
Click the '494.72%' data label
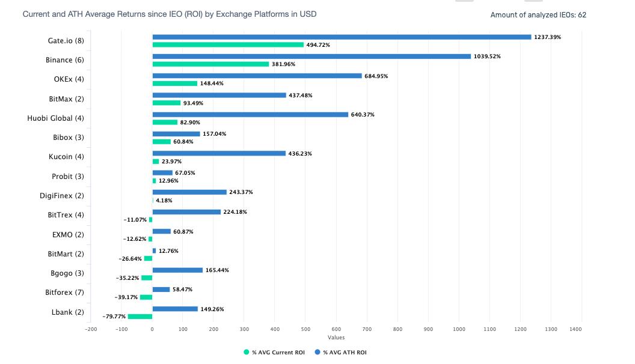[318, 45]
